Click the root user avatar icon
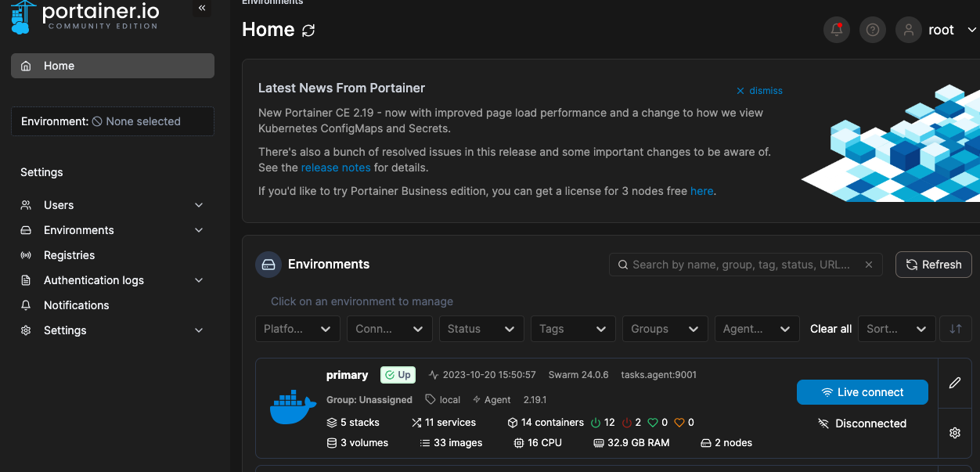Image resolution: width=980 pixels, height=472 pixels. point(908,30)
